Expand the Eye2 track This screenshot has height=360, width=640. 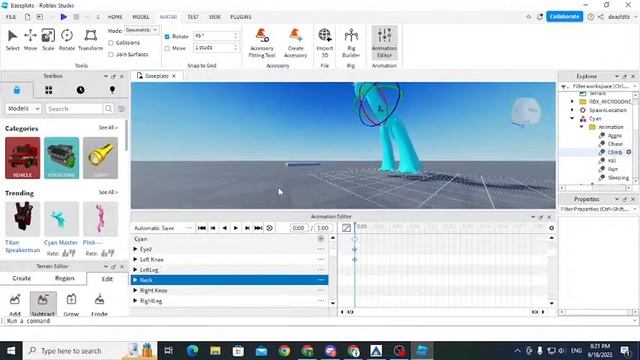point(135,249)
